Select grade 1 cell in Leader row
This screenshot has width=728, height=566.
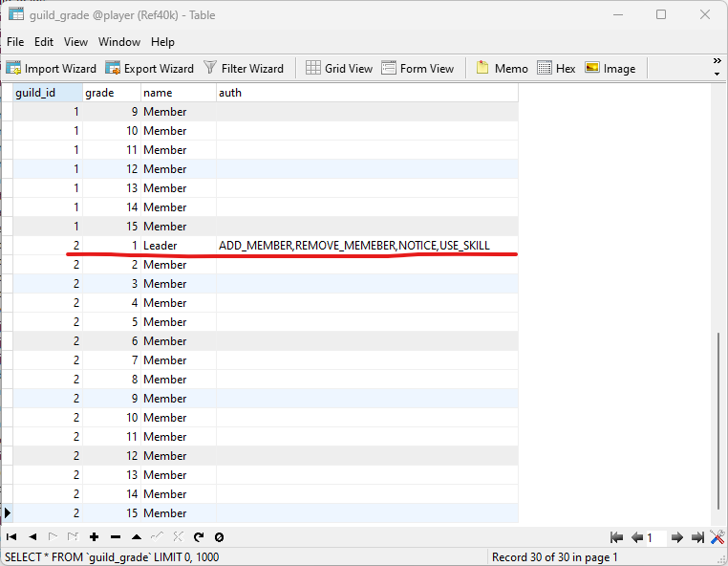pos(112,246)
